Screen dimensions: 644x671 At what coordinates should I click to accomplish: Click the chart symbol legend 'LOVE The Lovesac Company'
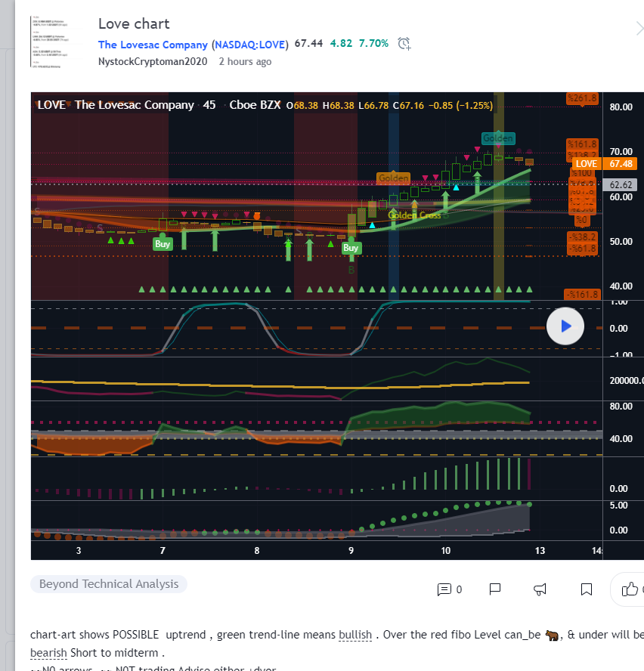click(116, 105)
